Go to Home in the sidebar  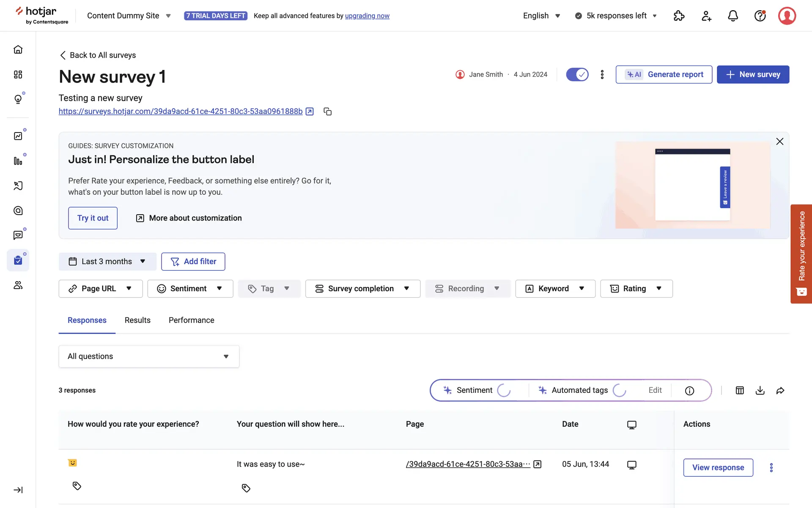click(18, 50)
